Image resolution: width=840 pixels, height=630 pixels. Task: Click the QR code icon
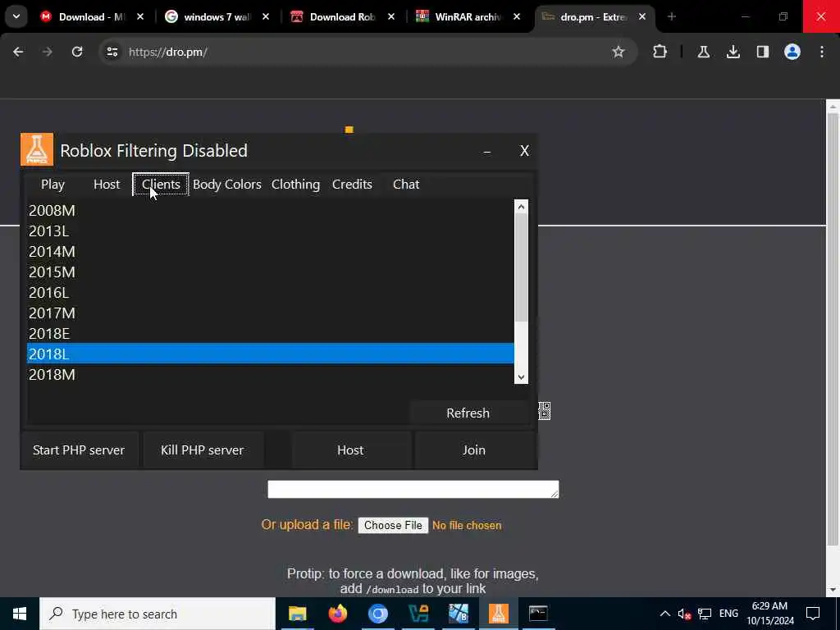coord(545,411)
